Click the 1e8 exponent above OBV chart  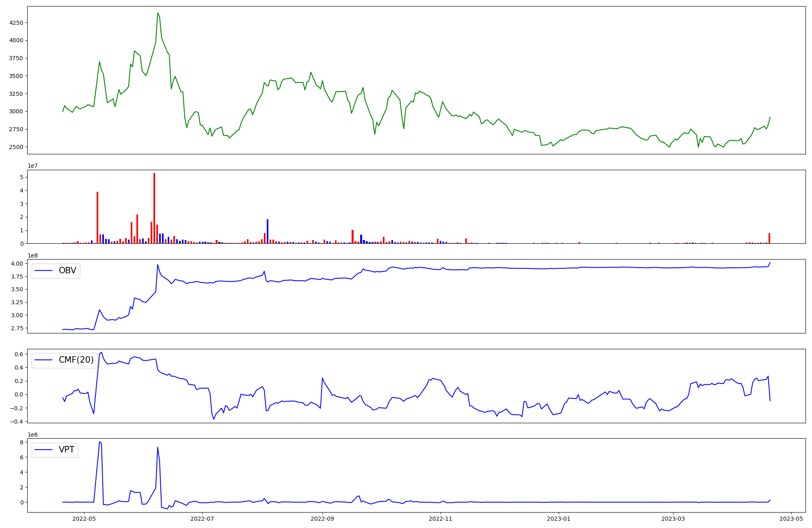[33, 255]
